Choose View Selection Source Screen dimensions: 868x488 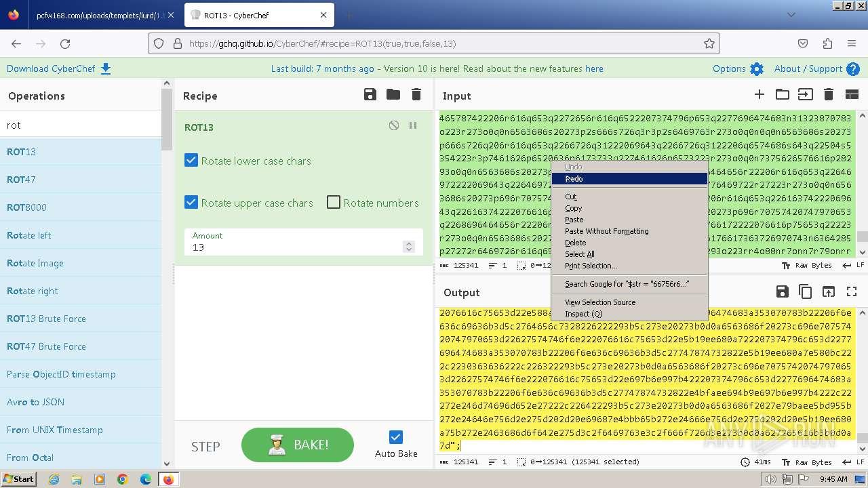(629, 302)
